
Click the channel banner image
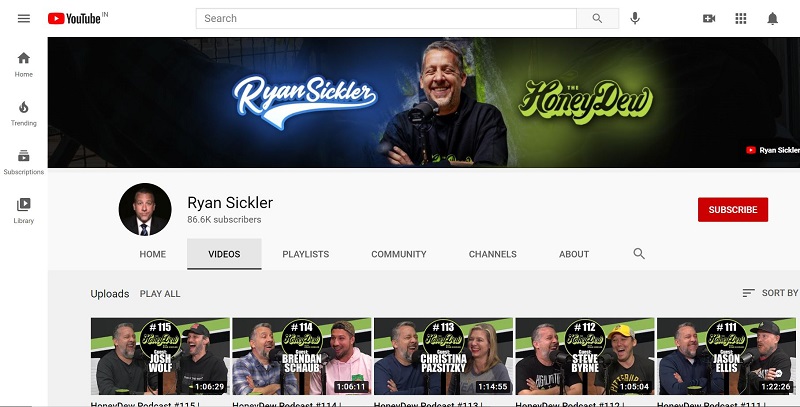(x=423, y=102)
